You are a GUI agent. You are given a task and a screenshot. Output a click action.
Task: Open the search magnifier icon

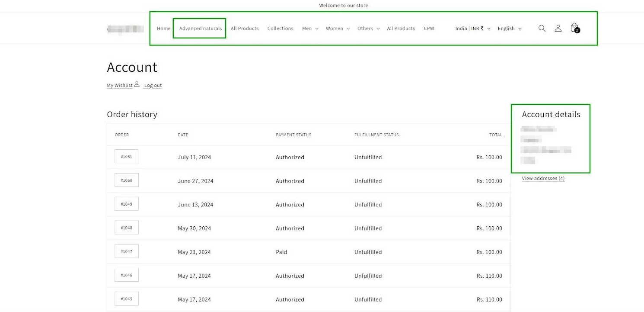pyautogui.click(x=542, y=28)
